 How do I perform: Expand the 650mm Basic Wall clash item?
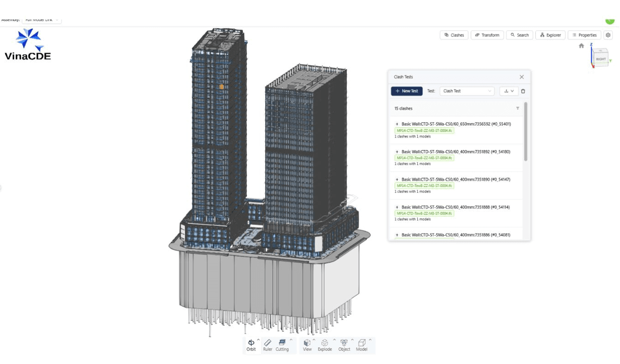(397, 124)
